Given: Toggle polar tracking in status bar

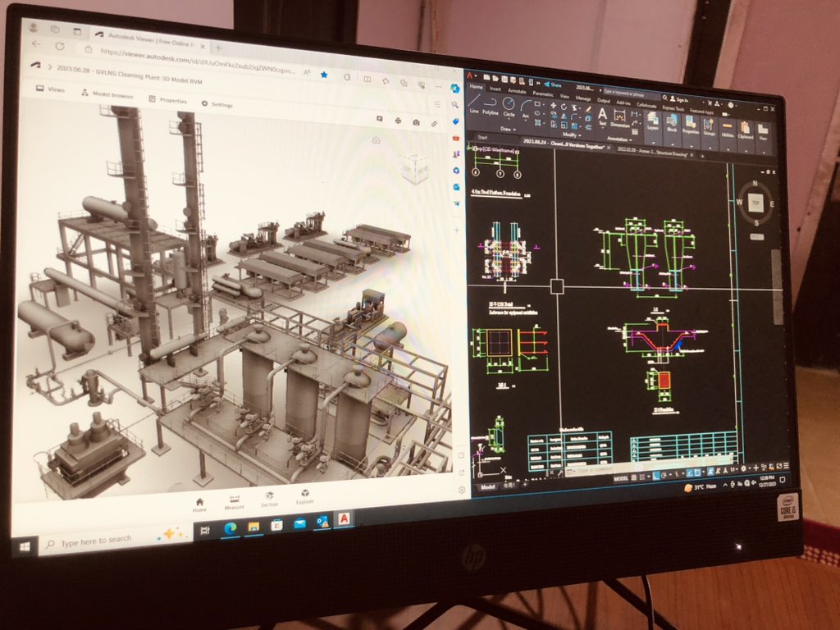Looking at the screenshot, I should pyautogui.click(x=664, y=475).
